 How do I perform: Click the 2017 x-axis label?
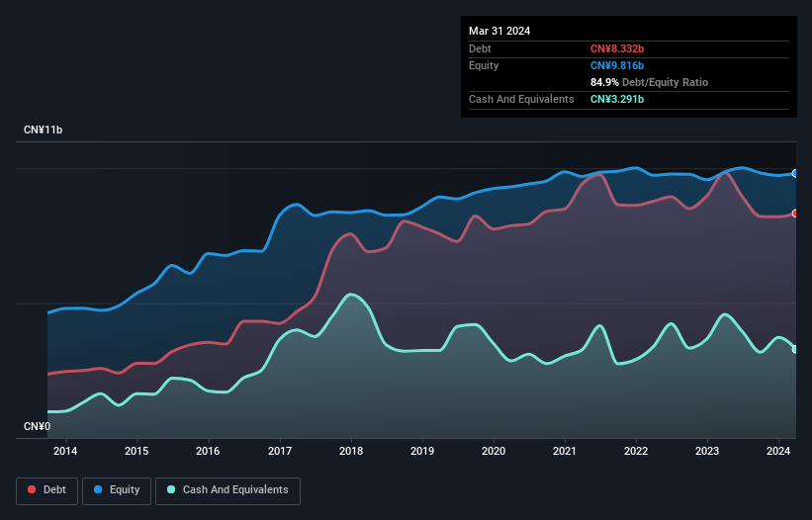tap(280, 451)
